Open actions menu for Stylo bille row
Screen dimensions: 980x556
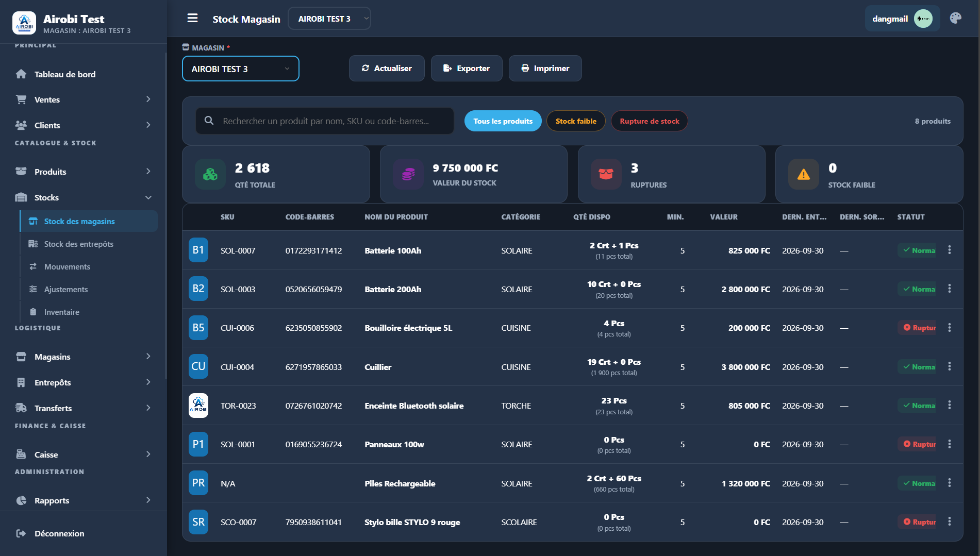949,521
